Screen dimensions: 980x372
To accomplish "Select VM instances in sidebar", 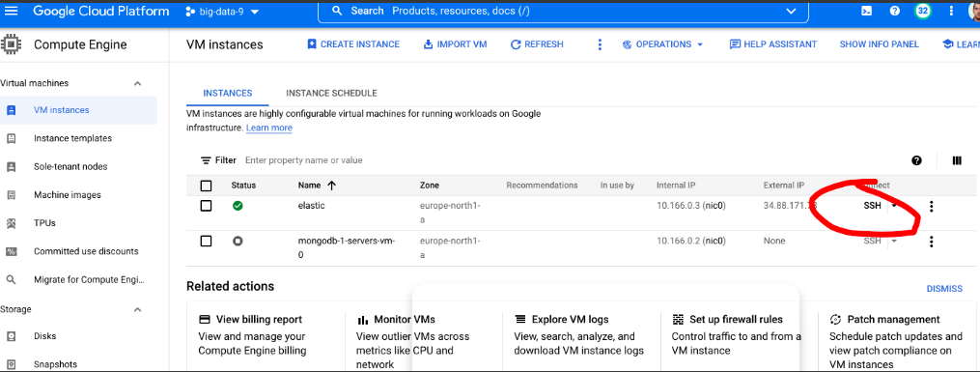I will [x=78, y=110].
